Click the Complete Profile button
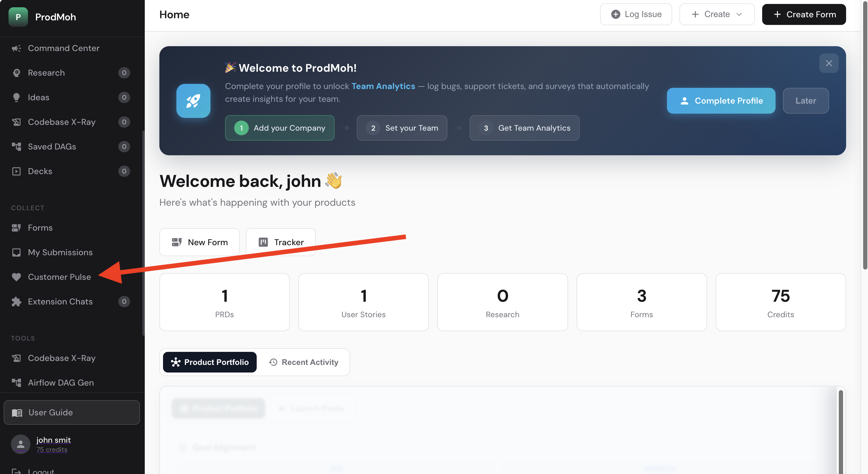Screen dimensions: 868x474 tap(721, 101)
